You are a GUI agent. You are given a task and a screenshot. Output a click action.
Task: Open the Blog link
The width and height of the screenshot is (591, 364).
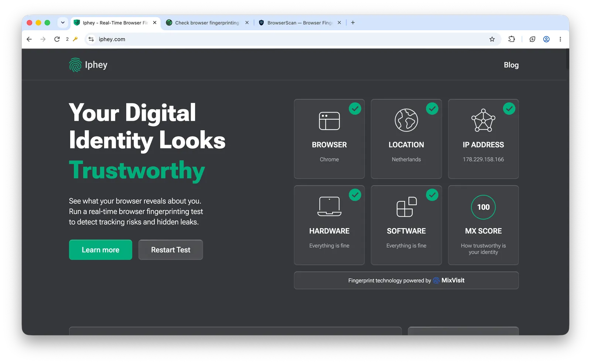pos(511,65)
